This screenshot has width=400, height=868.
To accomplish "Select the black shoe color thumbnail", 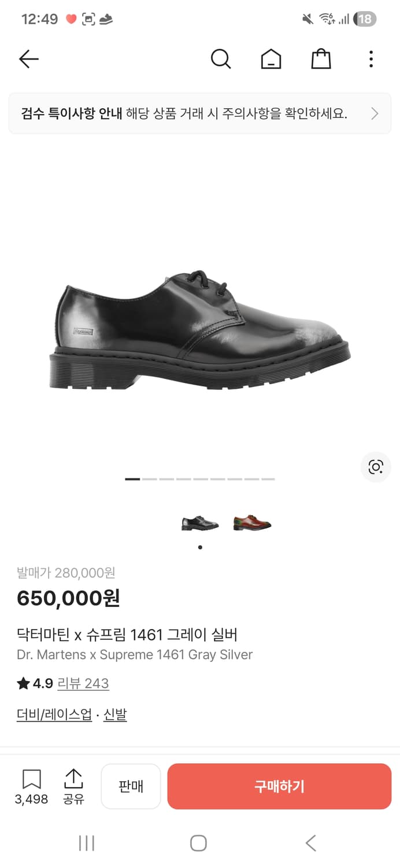I will click(x=200, y=523).
